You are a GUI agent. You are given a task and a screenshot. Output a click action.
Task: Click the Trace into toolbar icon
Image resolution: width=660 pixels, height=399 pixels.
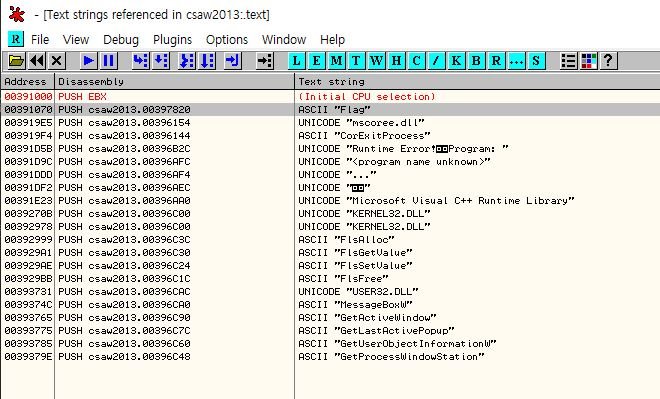click(x=187, y=61)
